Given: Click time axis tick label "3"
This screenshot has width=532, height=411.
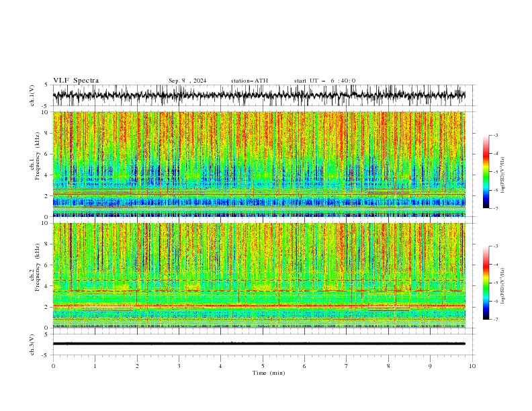Looking at the screenshot, I should coord(179,366).
